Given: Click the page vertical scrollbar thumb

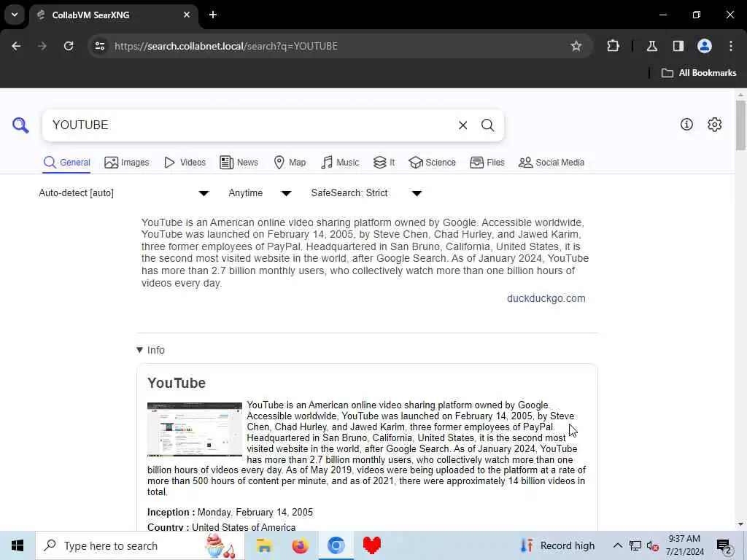Looking at the screenshot, I should click(x=740, y=125).
